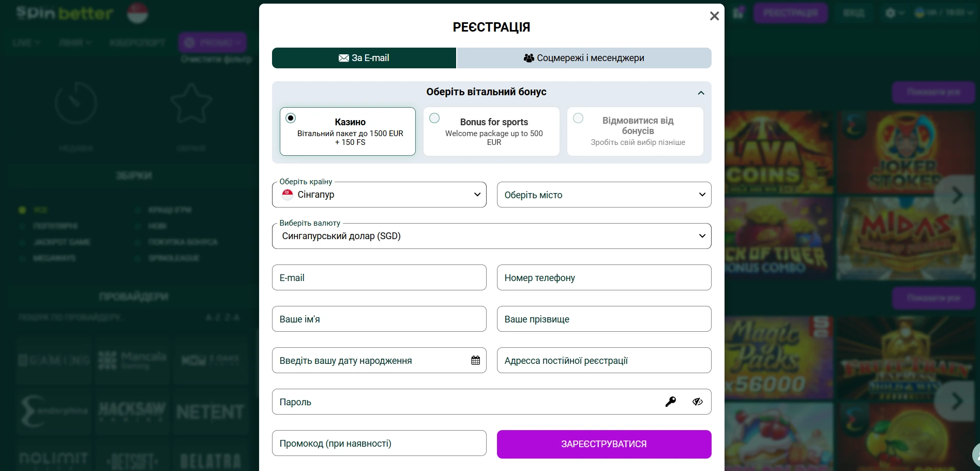980x471 pixels.
Task: Click the Номер телефону input field
Action: click(x=604, y=277)
